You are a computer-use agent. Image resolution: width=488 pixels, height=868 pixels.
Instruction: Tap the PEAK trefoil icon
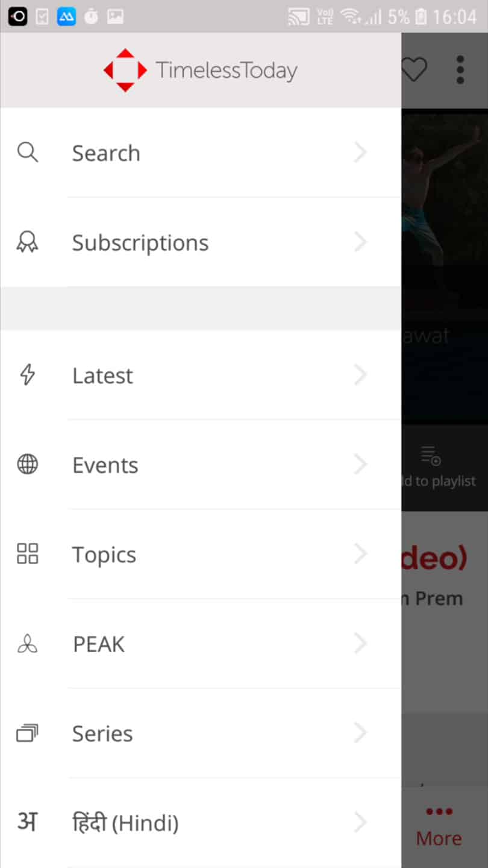[x=28, y=644]
